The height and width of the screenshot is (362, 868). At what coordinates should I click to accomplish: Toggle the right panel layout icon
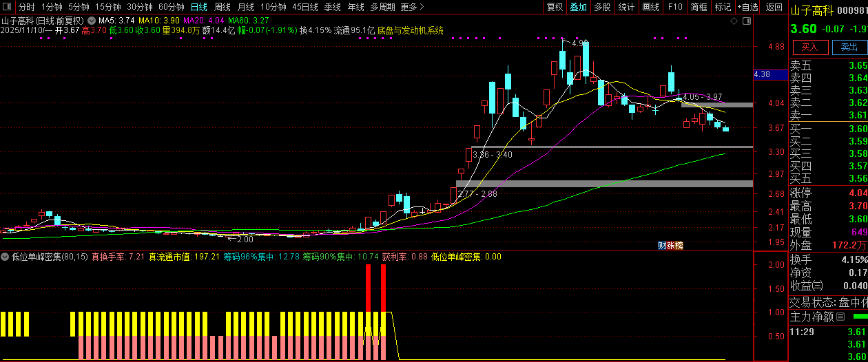[x=746, y=21]
